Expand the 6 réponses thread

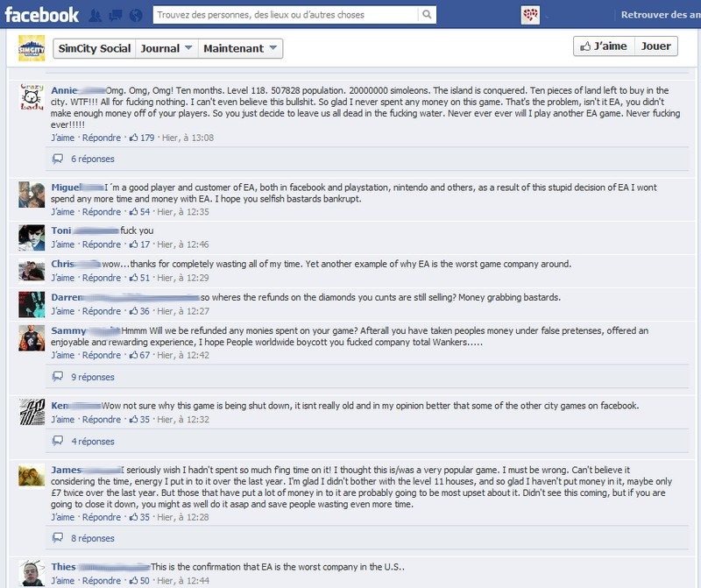[x=93, y=159]
